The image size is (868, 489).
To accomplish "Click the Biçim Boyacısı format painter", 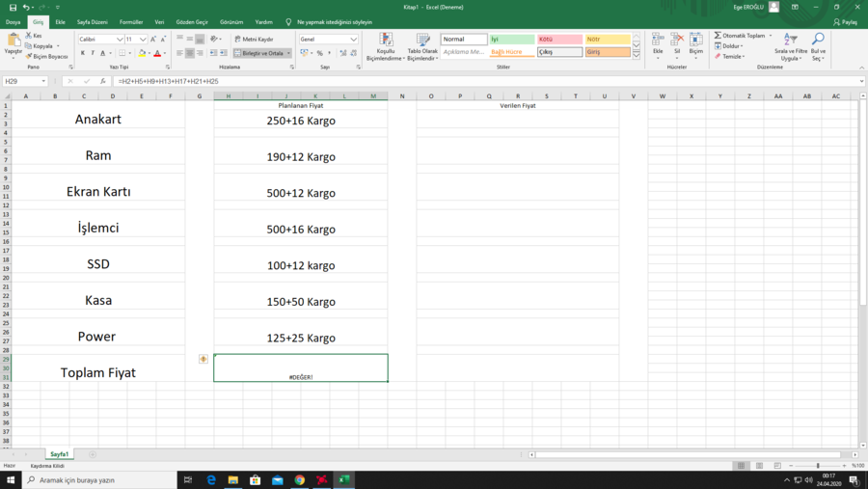I will (x=48, y=57).
